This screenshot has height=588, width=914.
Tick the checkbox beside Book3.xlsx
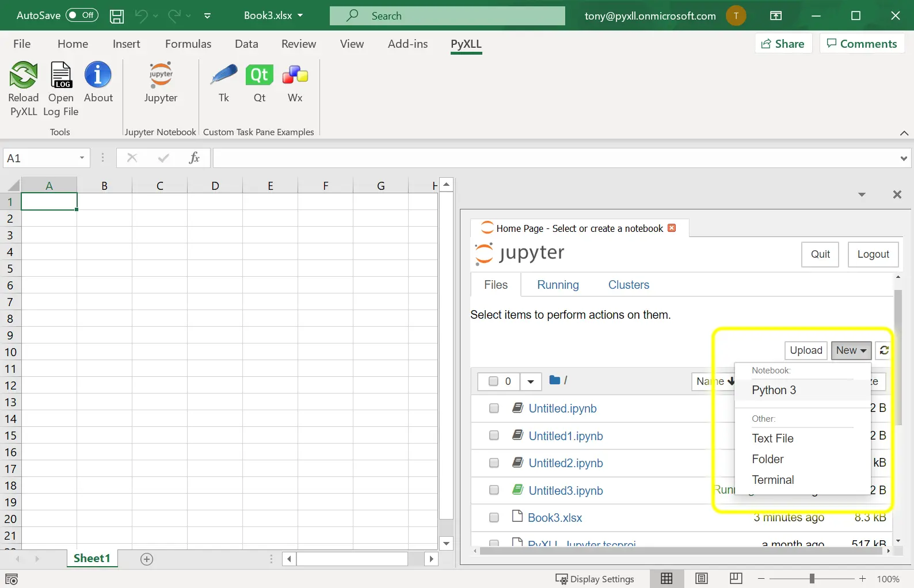494,517
